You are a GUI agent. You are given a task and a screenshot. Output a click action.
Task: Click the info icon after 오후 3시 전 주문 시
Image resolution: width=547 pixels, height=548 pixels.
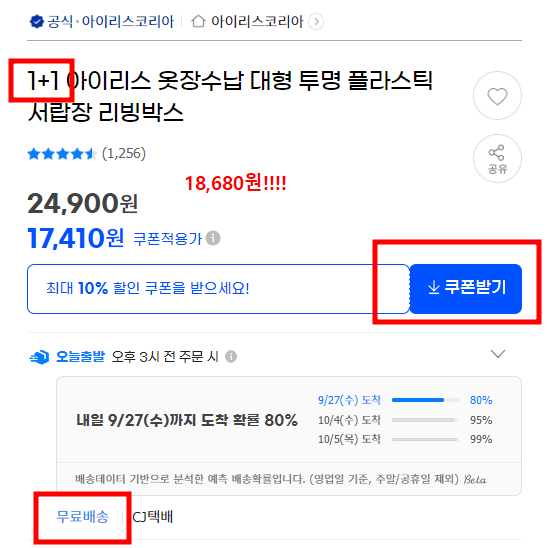pyautogui.click(x=231, y=356)
